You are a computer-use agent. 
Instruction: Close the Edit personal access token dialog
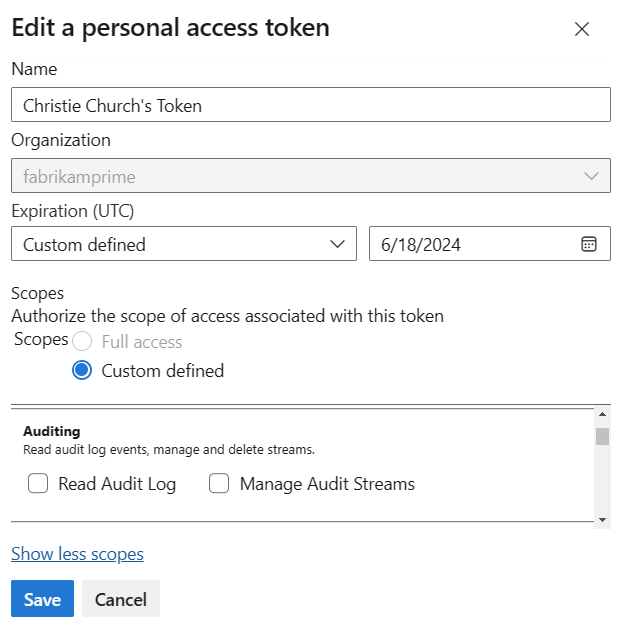582,29
